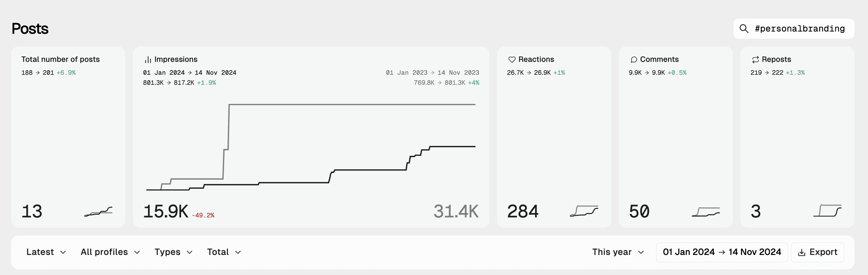Image resolution: width=868 pixels, height=275 pixels.
Task: Click the Reactions sparkline chart
Action: (x=584, y=211)
